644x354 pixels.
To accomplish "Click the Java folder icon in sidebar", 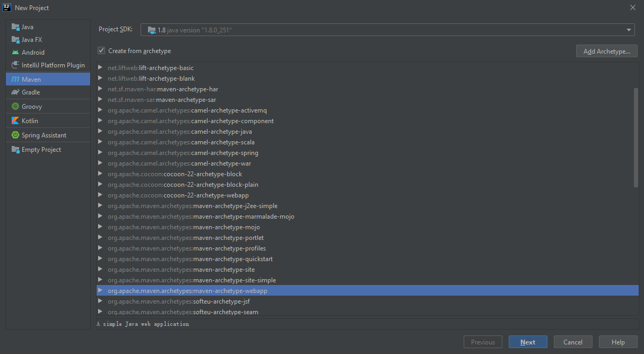I will [x=15, y=27].
